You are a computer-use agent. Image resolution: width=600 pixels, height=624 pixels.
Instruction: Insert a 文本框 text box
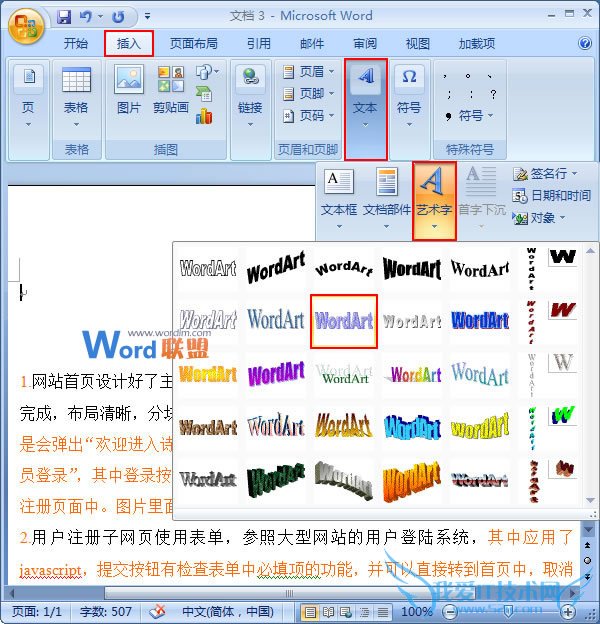click(x=339, y=199)
